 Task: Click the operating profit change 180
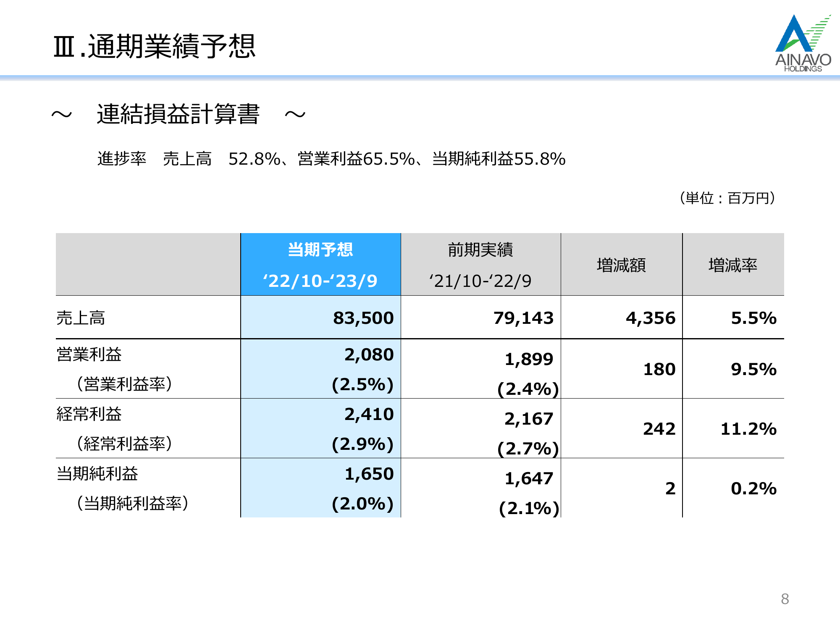(x=659, y=369)
